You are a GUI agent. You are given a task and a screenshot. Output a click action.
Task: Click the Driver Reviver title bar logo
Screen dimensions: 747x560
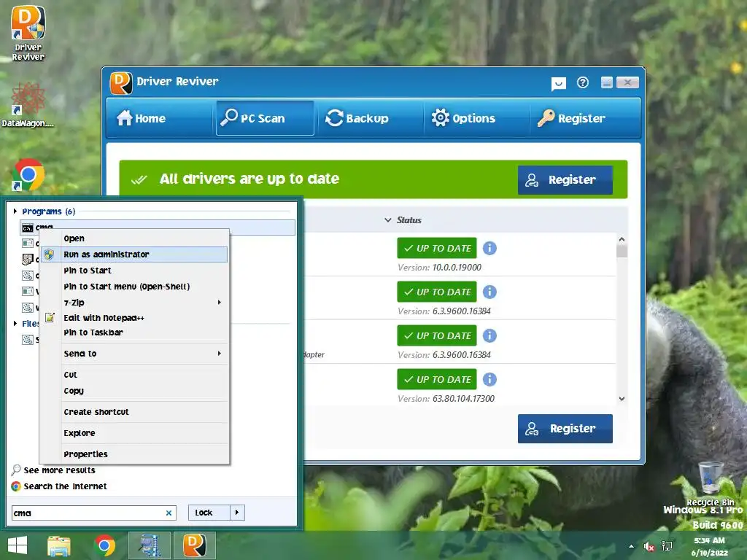121,83
